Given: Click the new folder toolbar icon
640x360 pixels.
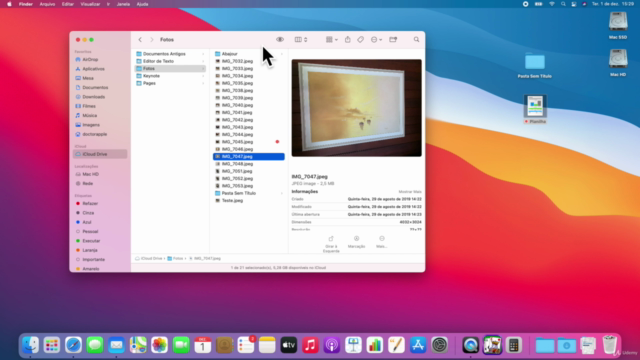Looking at the screenshot, I should [x=393, y=40].
